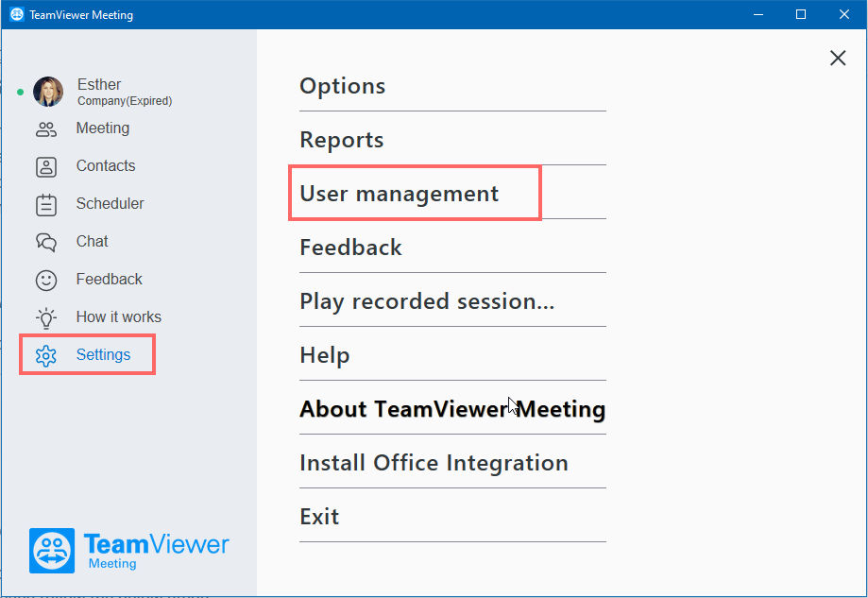Click the TeamViewer icon in the title bar
Screen dimensions: 868x598
17,14
